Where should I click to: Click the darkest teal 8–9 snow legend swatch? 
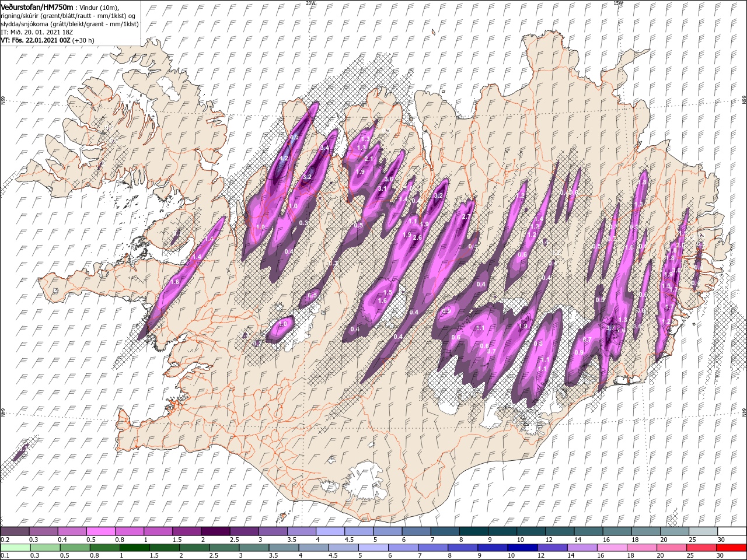[x=474, y=531]
